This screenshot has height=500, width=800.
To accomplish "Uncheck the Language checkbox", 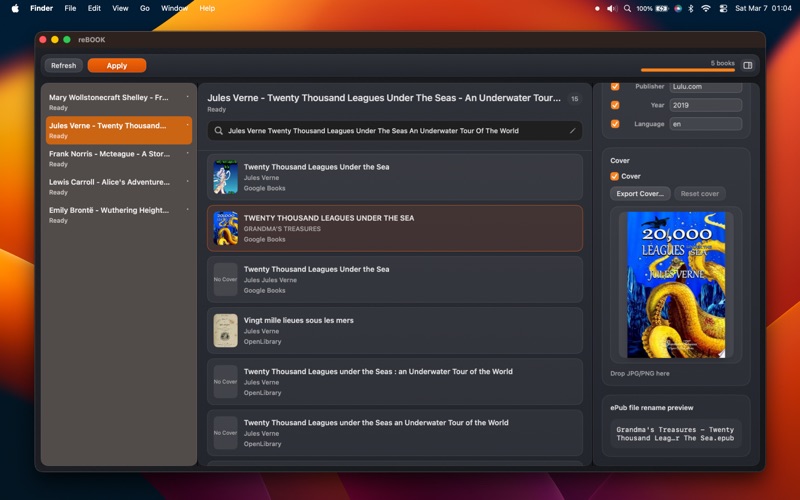I will click(x=615, y=124).
